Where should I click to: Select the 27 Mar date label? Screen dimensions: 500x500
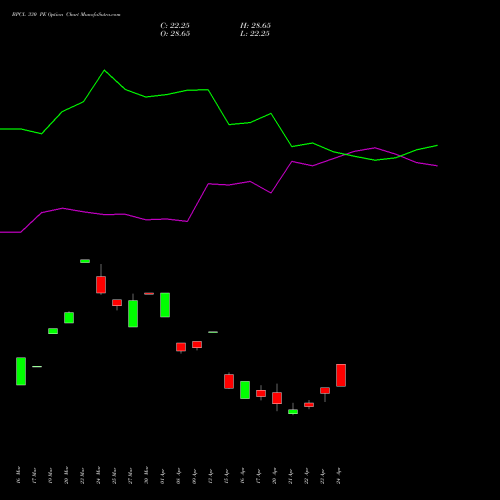click(130, 475)
